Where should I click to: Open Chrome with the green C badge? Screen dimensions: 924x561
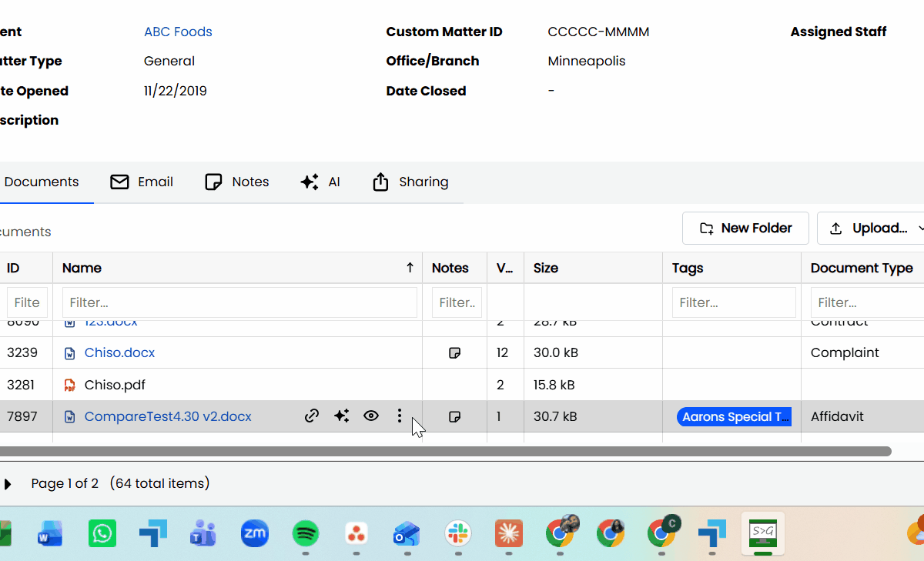[x=662, y=532]
